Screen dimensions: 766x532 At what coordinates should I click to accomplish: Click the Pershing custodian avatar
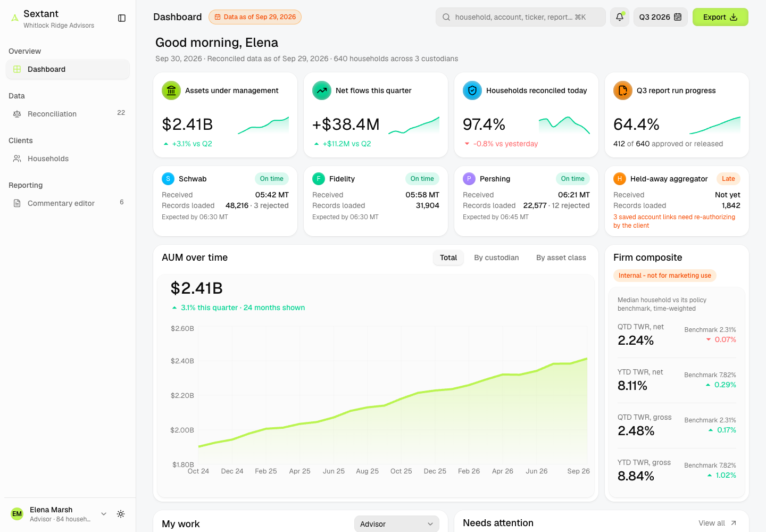(x=469, y=179)
